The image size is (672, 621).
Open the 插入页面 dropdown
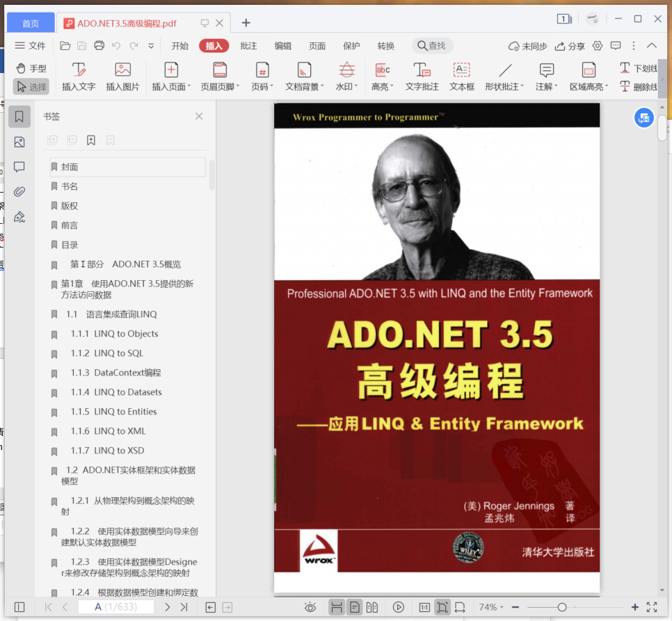point(171,77)
